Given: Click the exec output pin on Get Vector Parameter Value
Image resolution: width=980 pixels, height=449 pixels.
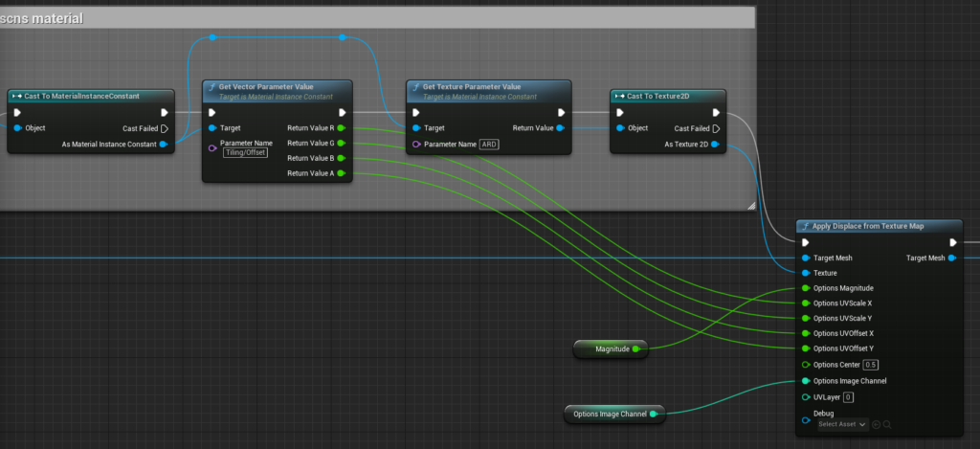Looking at the screenshot, I should click(342, 113).
